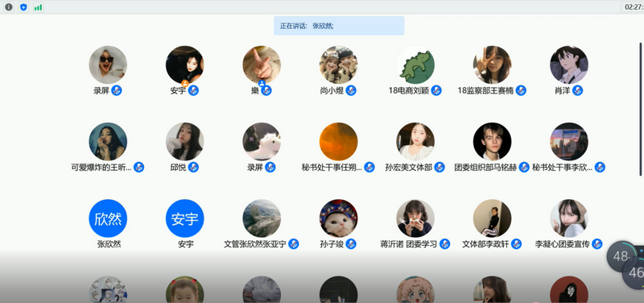The height and width of the screenshot is (303, 644).
Task: Click the name label 邱悦
Action: (x=178, y=168)
